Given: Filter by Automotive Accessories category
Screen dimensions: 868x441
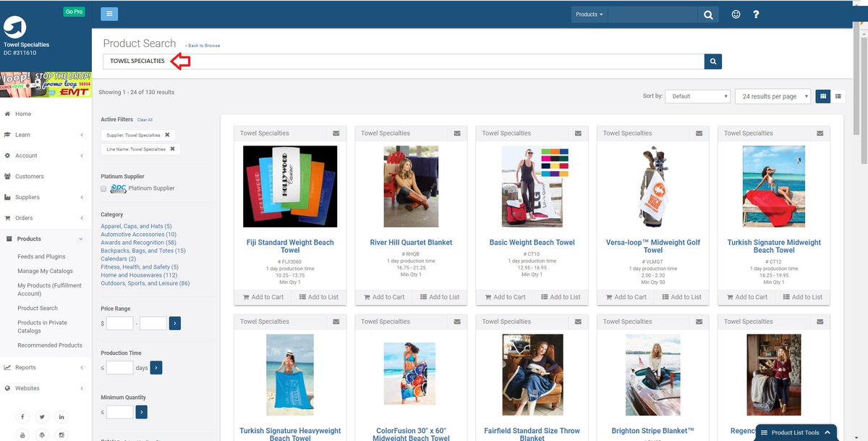Looking at the screenshot, I should pyautogui.click(x=138, y=235).
